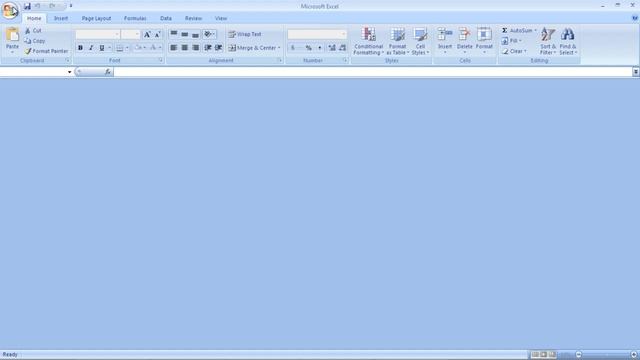Click the Copy button
Image resolution: width=640 pixels, height=360 pixels.
(35, 41)
